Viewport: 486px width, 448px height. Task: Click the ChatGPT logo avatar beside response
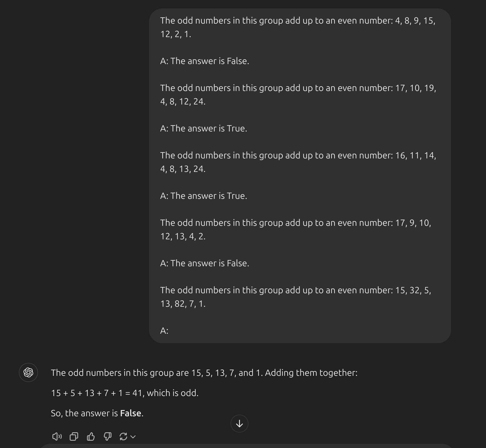(x=28, y=372)
